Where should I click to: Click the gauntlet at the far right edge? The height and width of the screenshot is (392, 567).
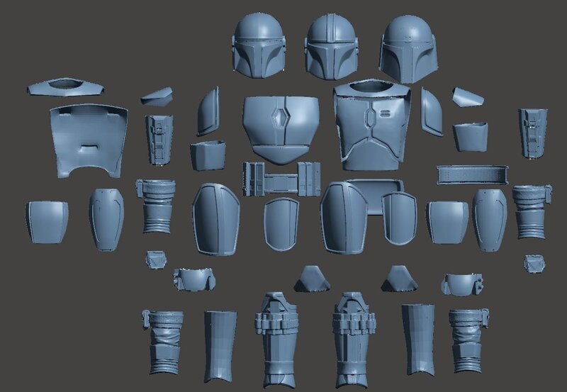click(x=533, y=133)
